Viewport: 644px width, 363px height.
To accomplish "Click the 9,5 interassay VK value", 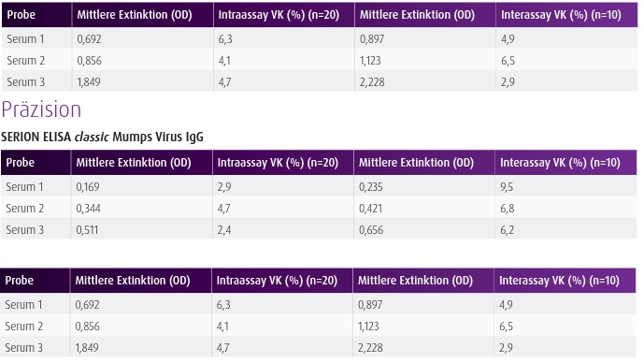I will click(507, 187).
